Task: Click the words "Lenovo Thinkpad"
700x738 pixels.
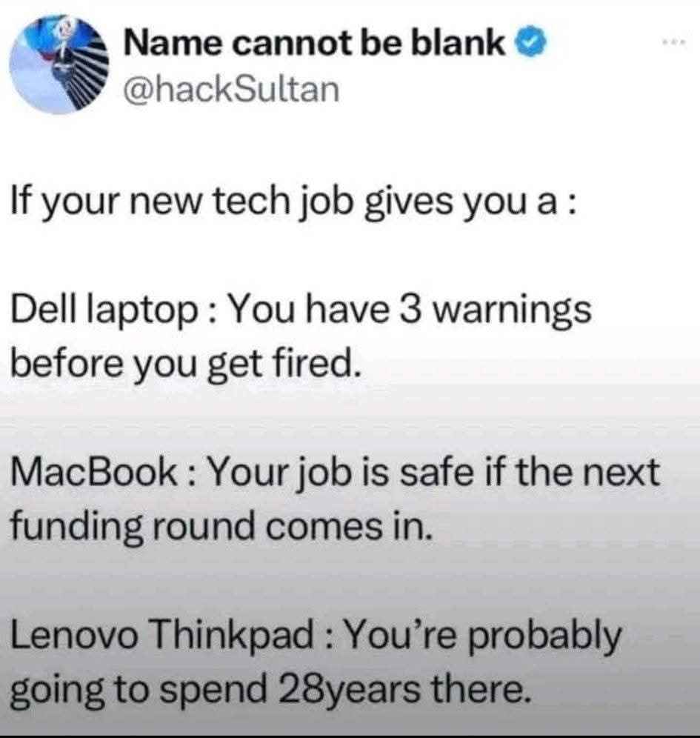Action: click(162, 636)
